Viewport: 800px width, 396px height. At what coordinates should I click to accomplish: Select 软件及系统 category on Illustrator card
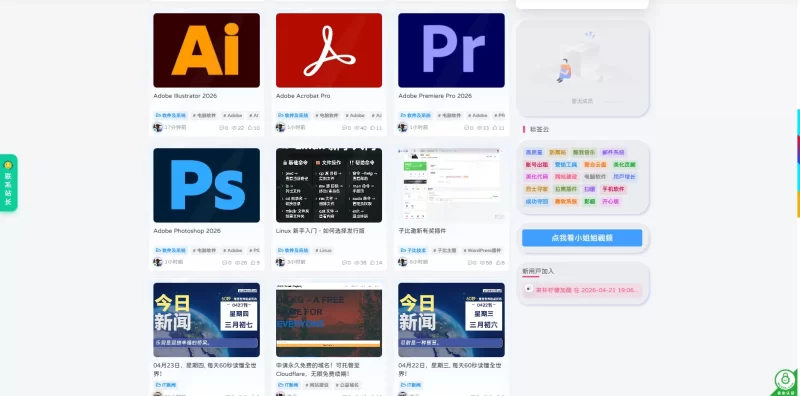pyautogui.click(x=171, y=116)
